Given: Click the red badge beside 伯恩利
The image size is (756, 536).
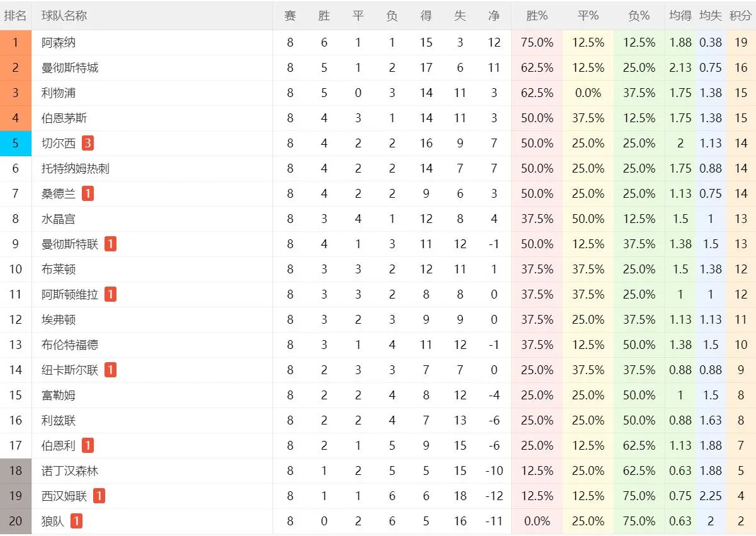Looking at the screenshot, I should (87, 445).
